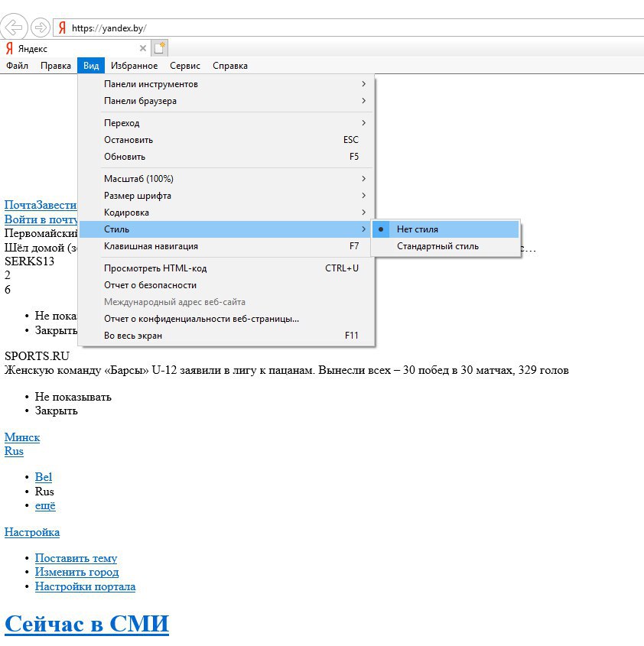Image resolution: width=644 pixels, height=646 pixels.
Task: Switch to the Яндекс tab
Action: (74, 49)
